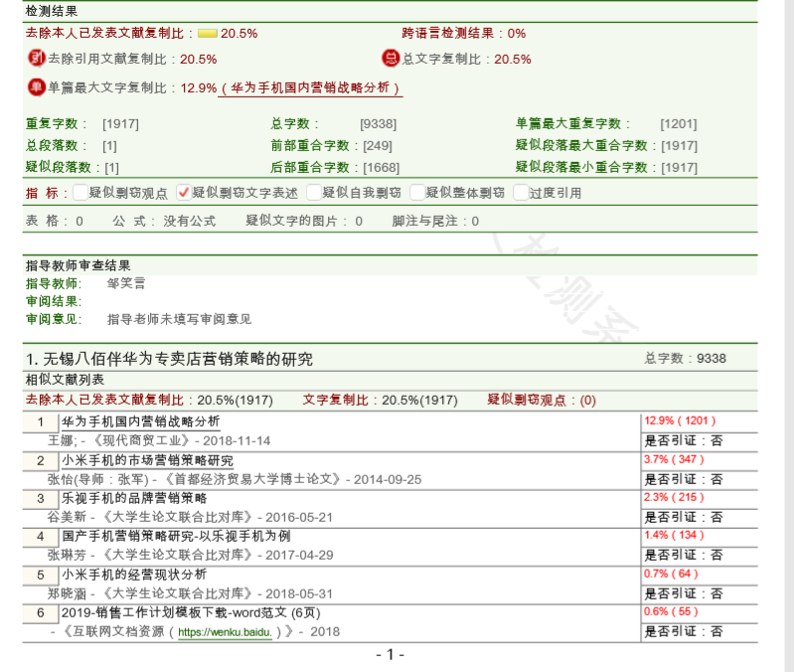Open document 4 国产手机营销策略研究-以乐视手机为例
The height and width of the screenshot is (672, 794).
tap(176, 536)
